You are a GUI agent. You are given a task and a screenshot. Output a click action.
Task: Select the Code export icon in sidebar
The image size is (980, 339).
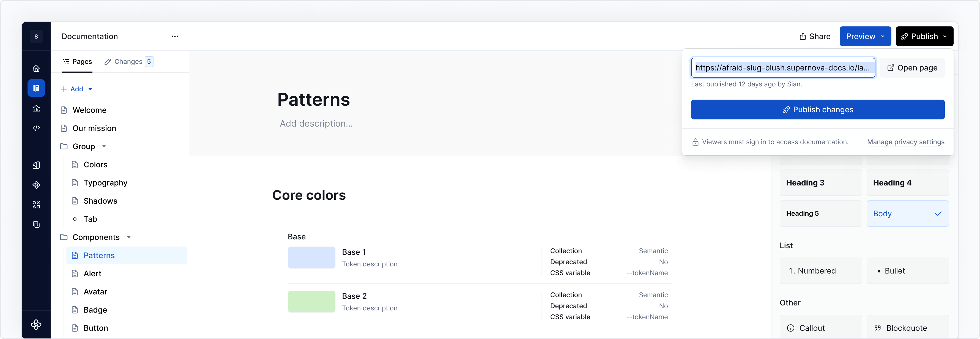coord(36,128)
